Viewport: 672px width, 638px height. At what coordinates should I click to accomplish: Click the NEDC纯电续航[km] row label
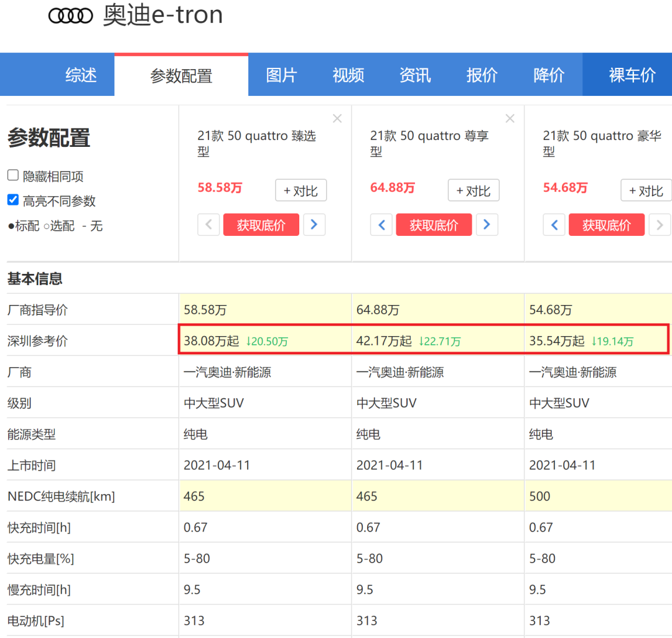tap(61, 496)
